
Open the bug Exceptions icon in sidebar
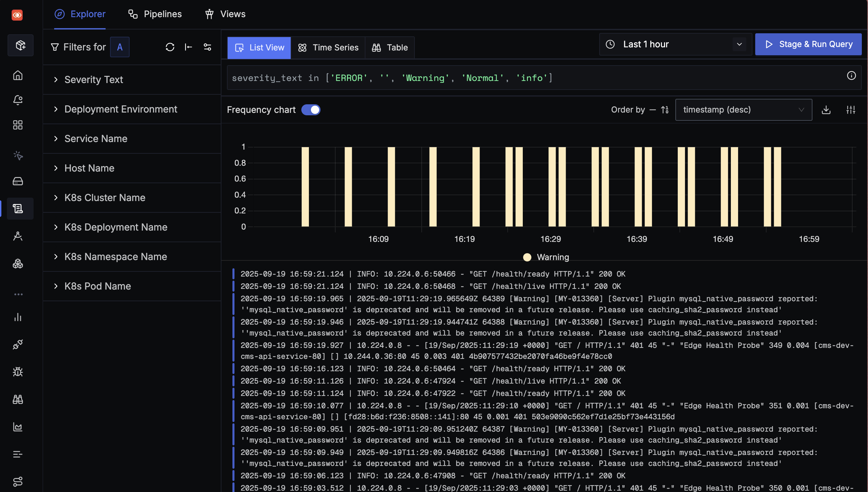click(x=18, y=372)
